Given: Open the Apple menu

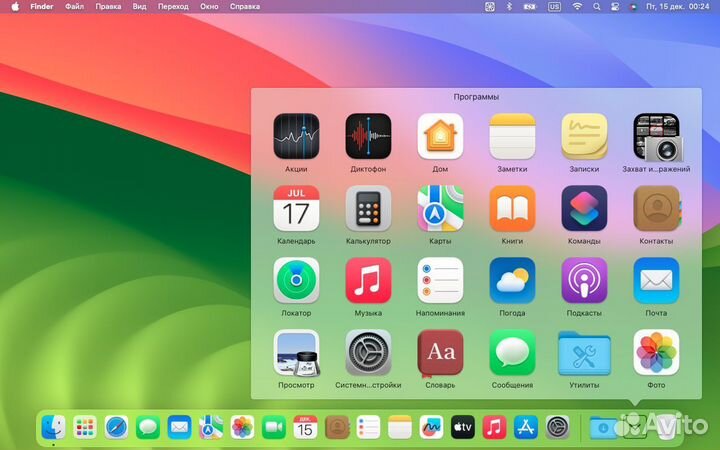Looking at the screenshot, I should [x=15, y=6].
